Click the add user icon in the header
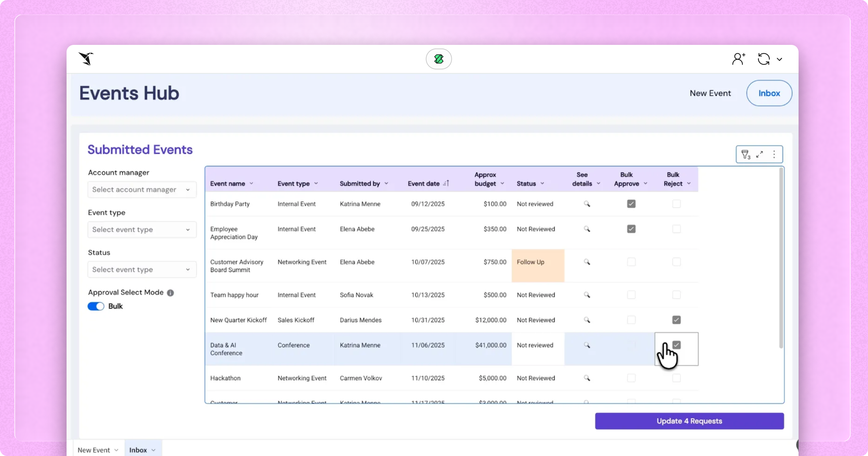Viewport: 868px width, 456px height. 739,59
